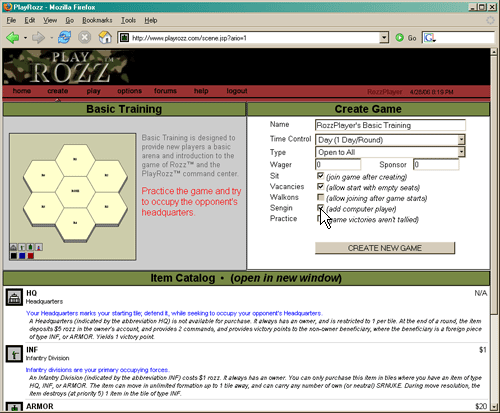Click the '$1' INF price
The width and height of the screenshot is (500, 413).
pyautogui.click(x=483, y=350)
